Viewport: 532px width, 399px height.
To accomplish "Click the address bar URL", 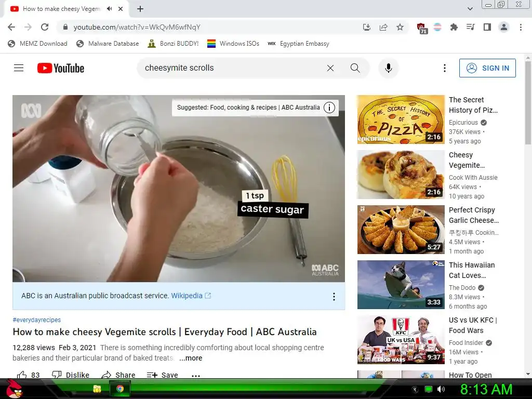I will click(137, 27).
